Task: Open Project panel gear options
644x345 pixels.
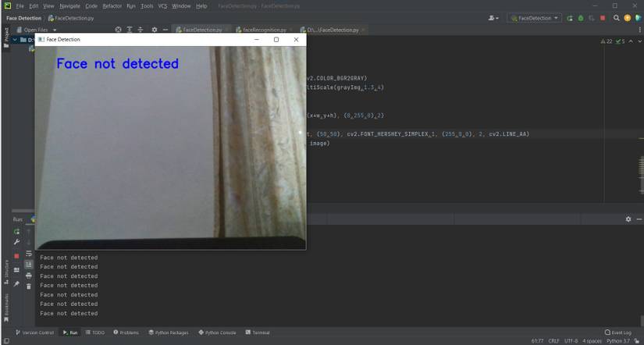Action: tap(155, 30)
